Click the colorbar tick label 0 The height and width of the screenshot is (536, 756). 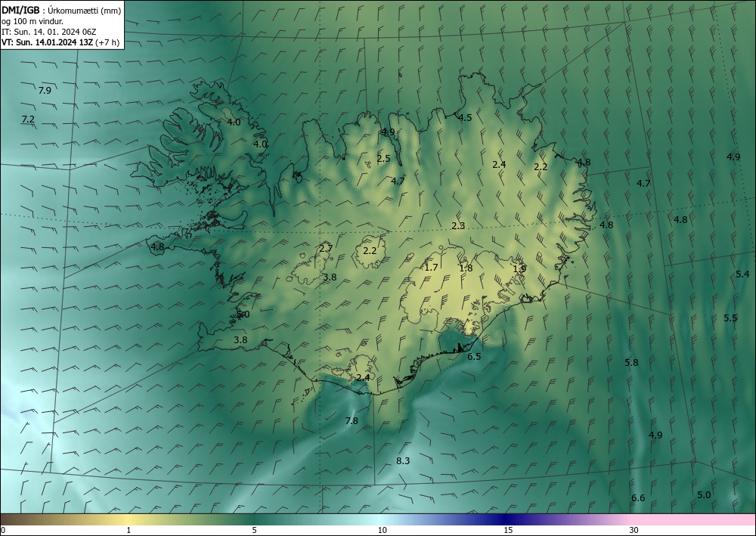point(3,531)
